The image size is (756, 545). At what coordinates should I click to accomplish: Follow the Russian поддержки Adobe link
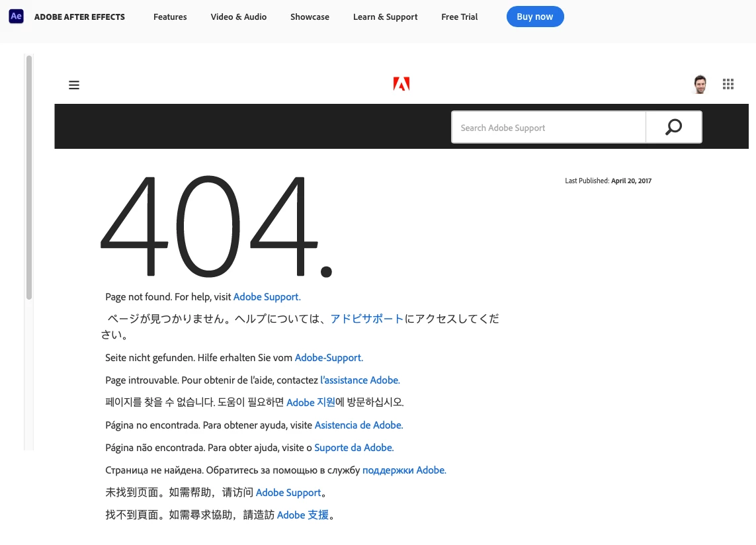pos(404,470)
